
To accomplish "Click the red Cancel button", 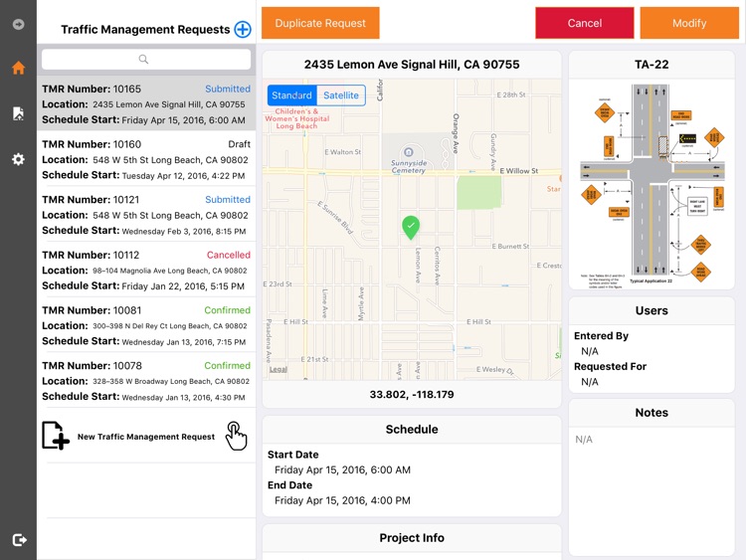I will (x=584, y=23).
